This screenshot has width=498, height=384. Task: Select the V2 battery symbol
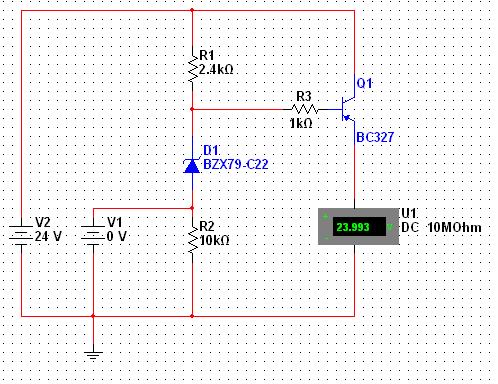[21, 236]
